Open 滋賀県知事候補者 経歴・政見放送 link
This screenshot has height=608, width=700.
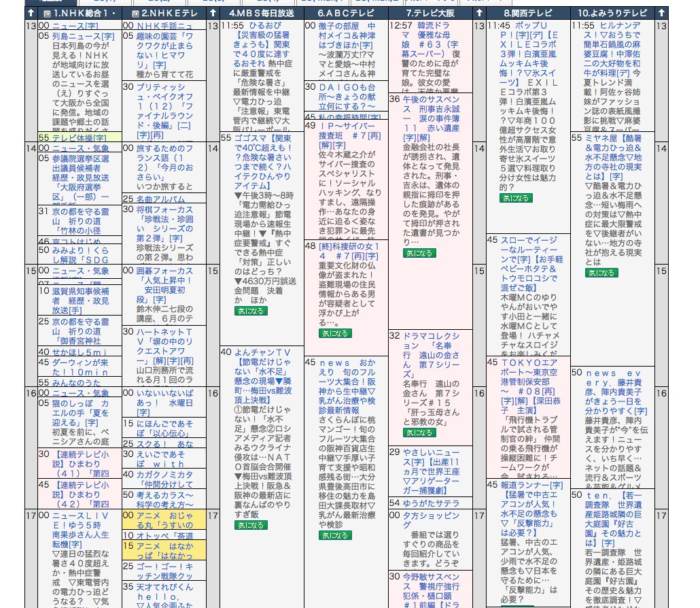(80, 300)
